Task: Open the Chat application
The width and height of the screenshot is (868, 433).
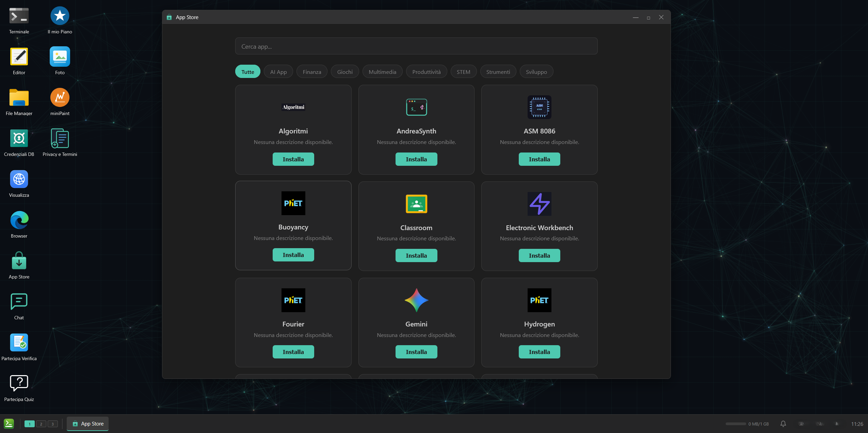Action: click(x=19, y=301)
